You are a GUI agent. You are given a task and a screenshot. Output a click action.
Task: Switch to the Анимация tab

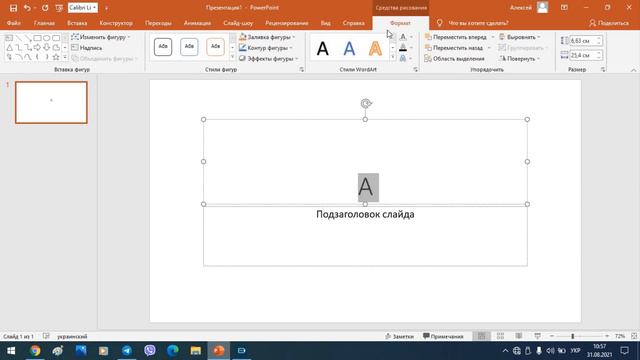coord(197,23)
